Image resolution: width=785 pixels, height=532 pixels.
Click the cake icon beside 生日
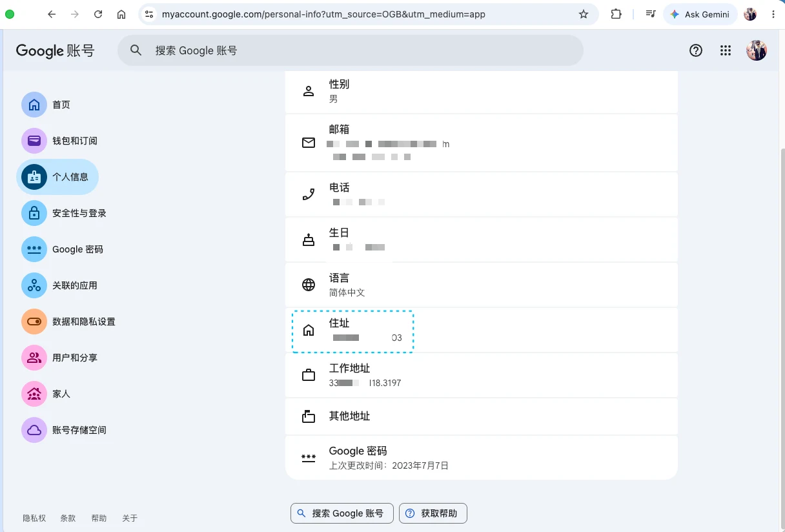coord(309,240)
